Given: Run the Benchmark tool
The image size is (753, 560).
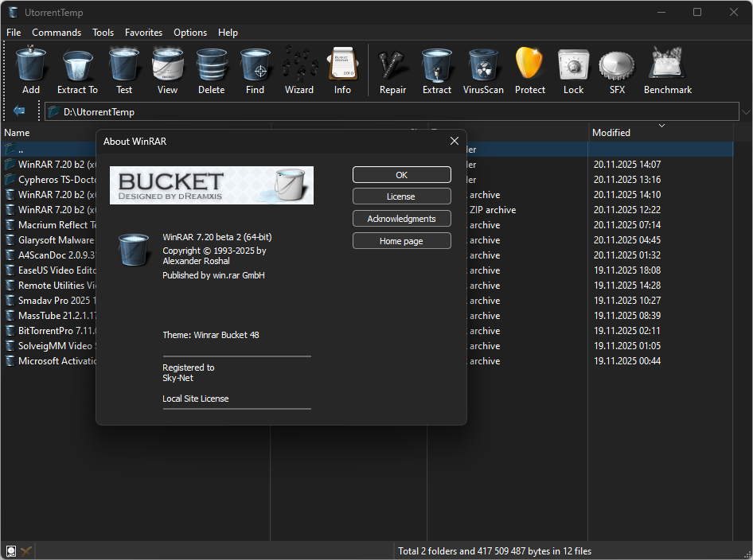Looking at the screenshot, I should 668,69.
